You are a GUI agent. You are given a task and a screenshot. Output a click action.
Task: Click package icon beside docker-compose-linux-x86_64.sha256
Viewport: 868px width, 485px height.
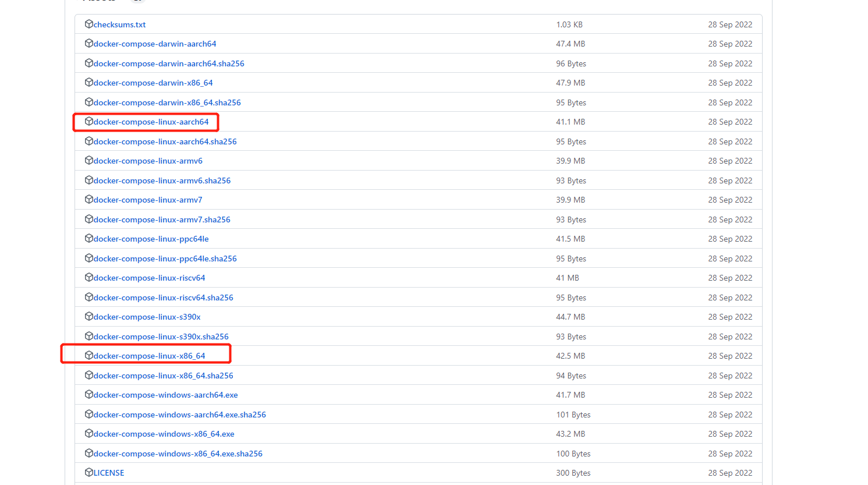click(89, 375)
